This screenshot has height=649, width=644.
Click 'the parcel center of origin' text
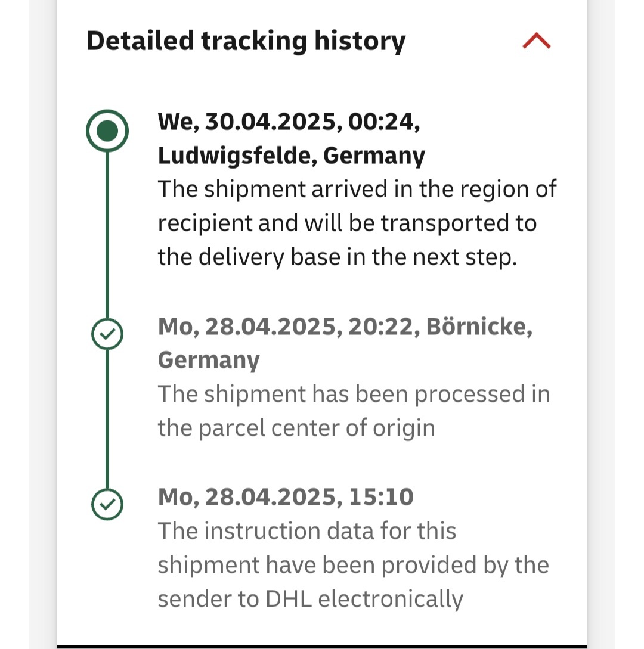point(296,428)
